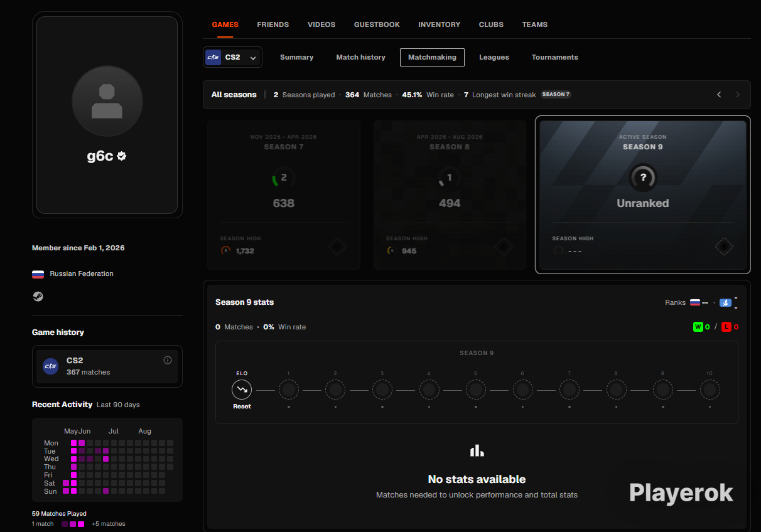Select the active Season 9 card

coord(642,195)
